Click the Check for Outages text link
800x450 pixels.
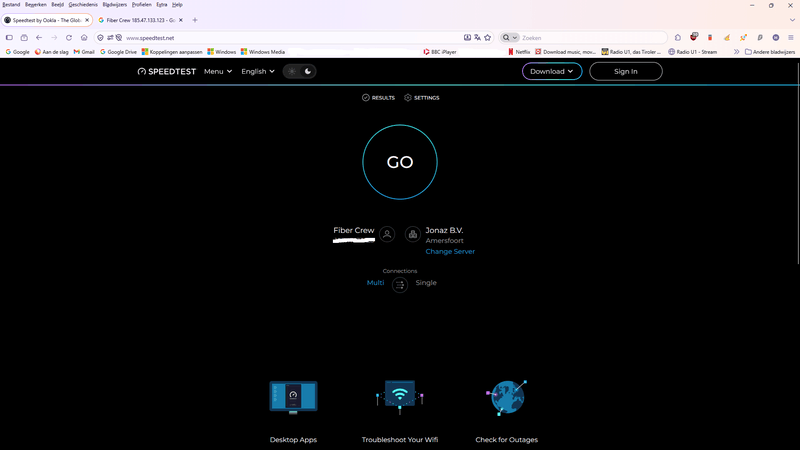coord(507,440)
